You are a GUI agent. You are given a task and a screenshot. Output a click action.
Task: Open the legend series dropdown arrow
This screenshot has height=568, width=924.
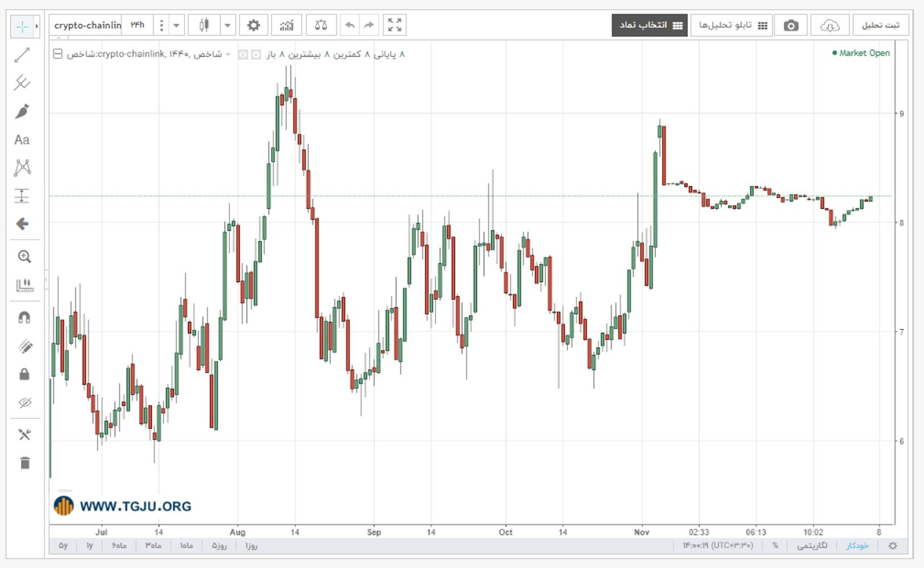228,55
